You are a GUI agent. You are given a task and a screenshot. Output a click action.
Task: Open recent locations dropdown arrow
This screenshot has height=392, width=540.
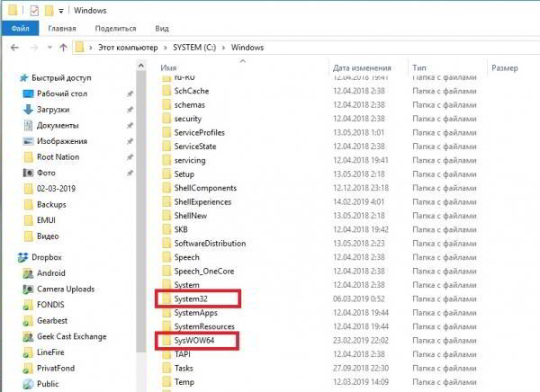[x=49, y=47]
